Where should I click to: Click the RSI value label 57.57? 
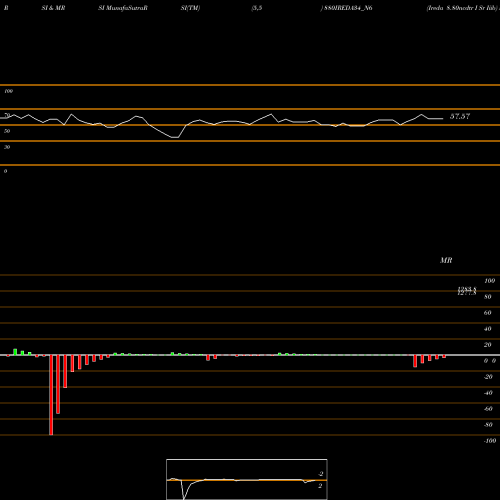click(x=460, y=116)
